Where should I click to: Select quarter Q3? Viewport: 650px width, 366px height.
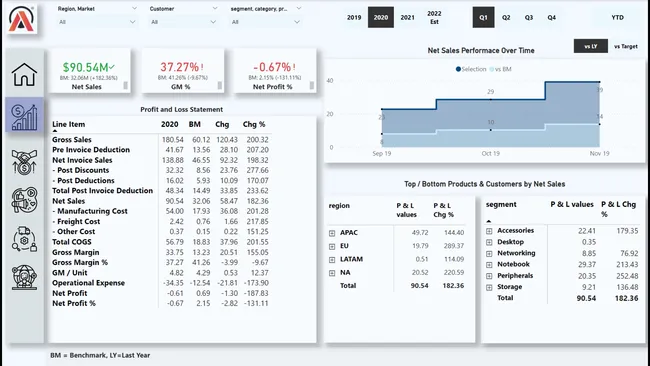pyautogui.click(x=529, y=17)
